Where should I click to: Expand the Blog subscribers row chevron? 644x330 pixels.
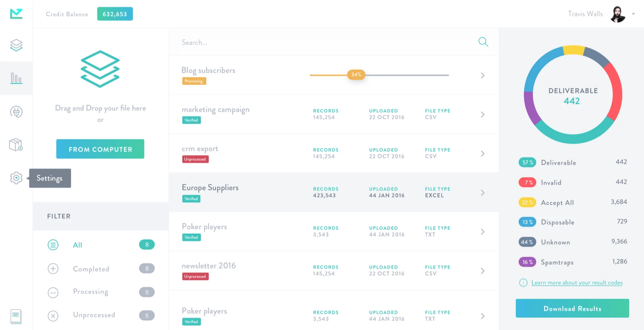(482, 76)
